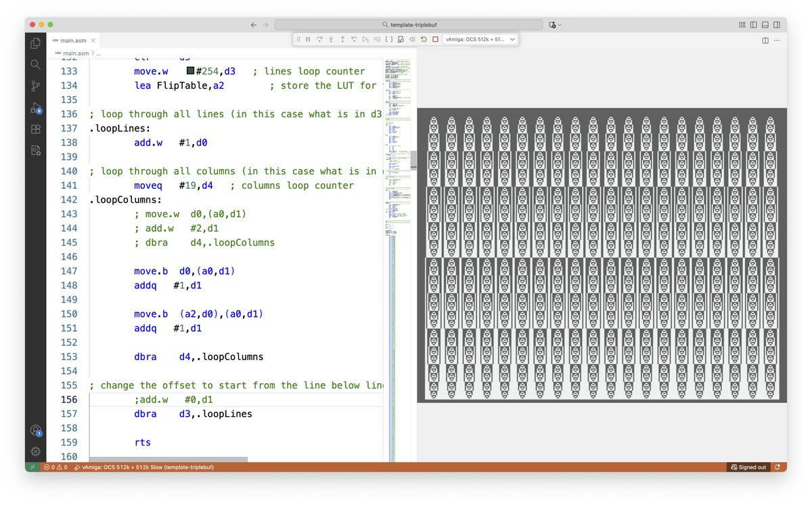Screen dimensions: 812x505
Task: Open the Search view in activity bar
Action: [x=35, y=65]
